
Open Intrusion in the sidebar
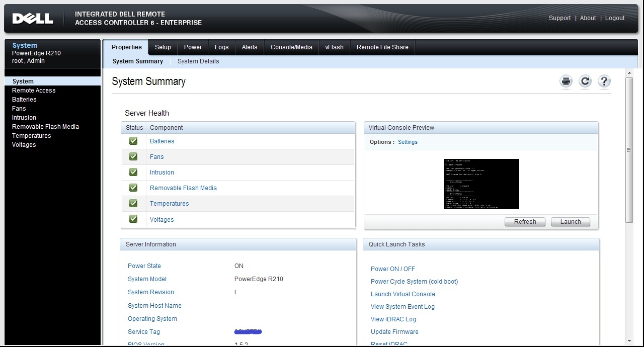24,118
